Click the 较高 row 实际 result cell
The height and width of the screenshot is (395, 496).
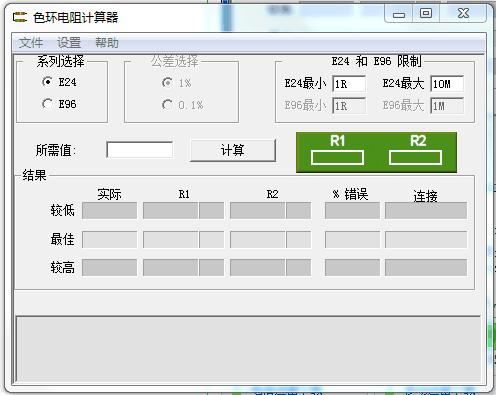[109, 268]
